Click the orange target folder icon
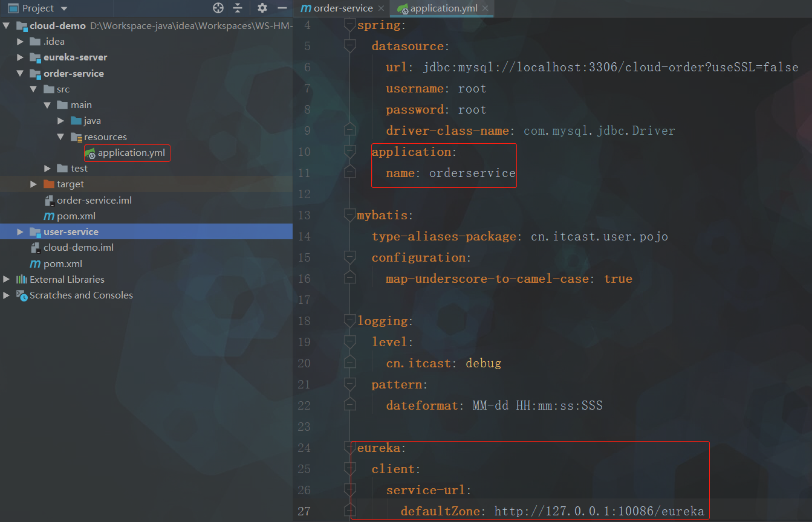Screen dimensions: 812x522 tap(49, 184)
